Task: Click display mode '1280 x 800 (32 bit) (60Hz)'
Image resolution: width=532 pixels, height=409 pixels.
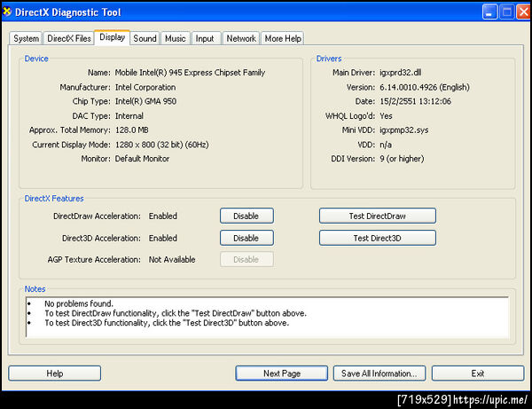Action: [x=162, y=145]
